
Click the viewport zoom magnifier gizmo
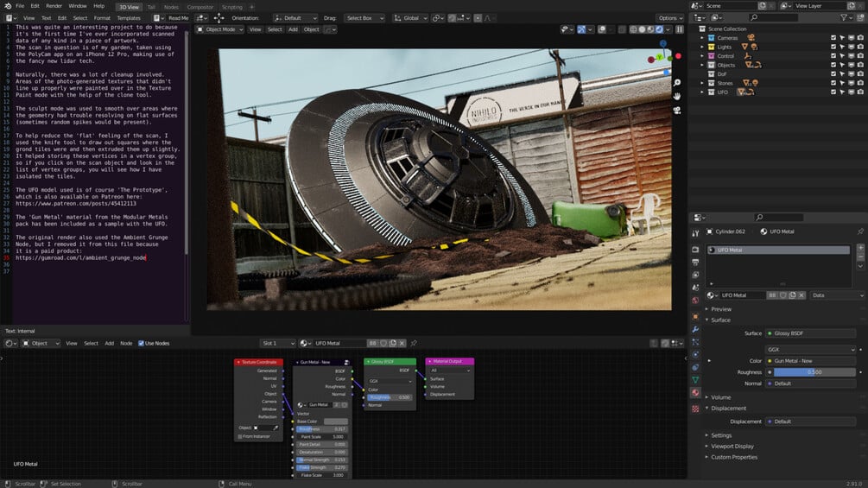point(677,82)
